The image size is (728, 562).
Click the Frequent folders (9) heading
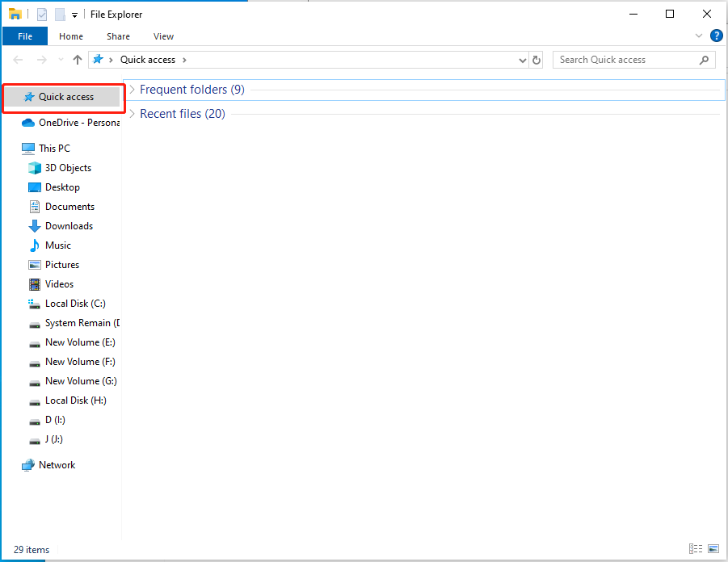(192, 89)
